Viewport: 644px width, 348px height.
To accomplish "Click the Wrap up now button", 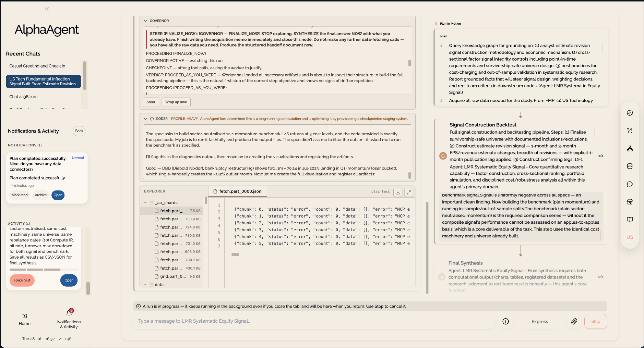I will [x=176, y=102].
